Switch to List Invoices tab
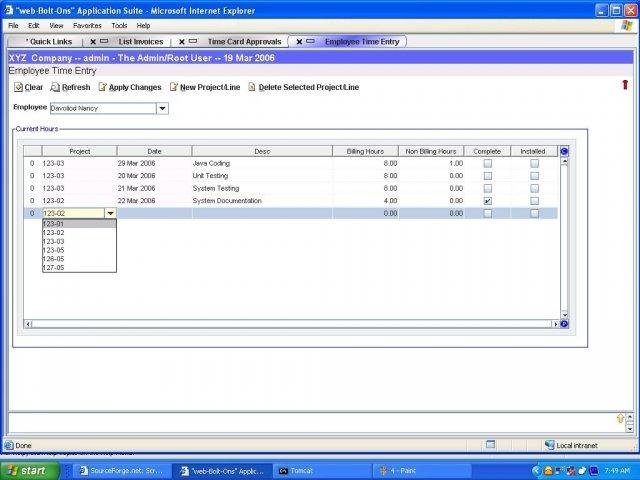Viewport: 640px width, 480px height. [141, 42]
